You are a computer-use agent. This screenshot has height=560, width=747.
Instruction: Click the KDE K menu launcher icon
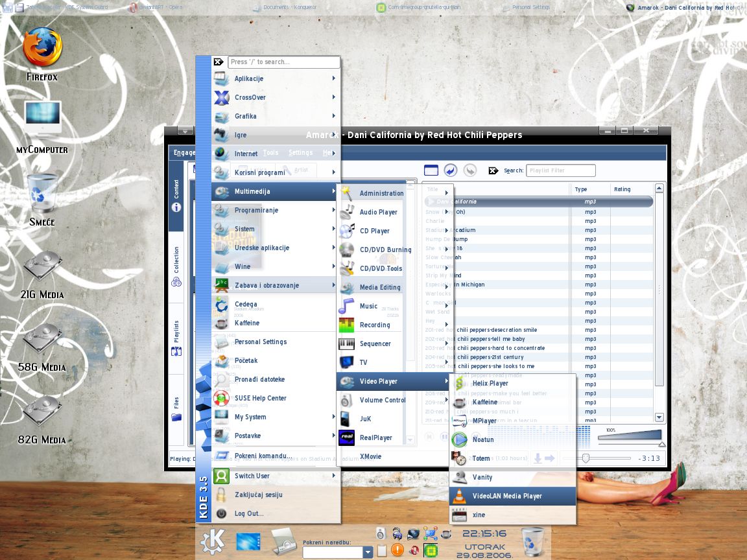click(213, 542)
